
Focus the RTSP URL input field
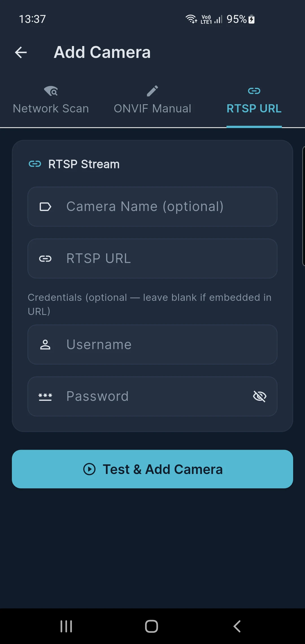(152, 259)
